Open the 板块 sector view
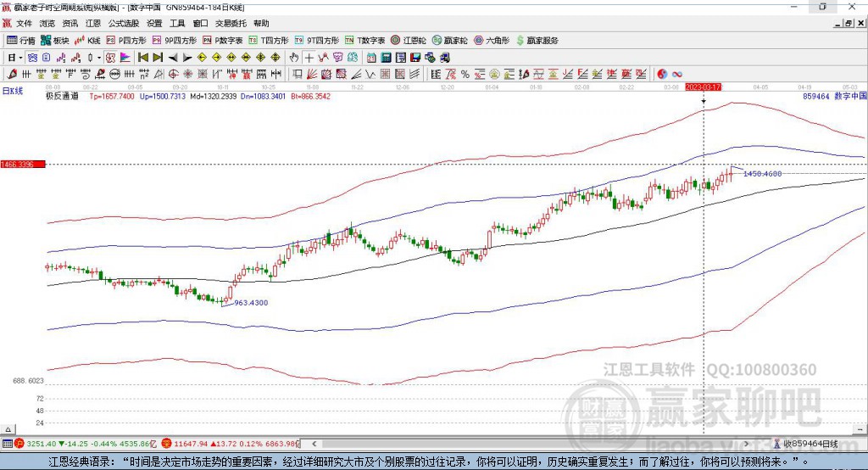The width and height of the screenshot is (868, 470). coord(55,41)
